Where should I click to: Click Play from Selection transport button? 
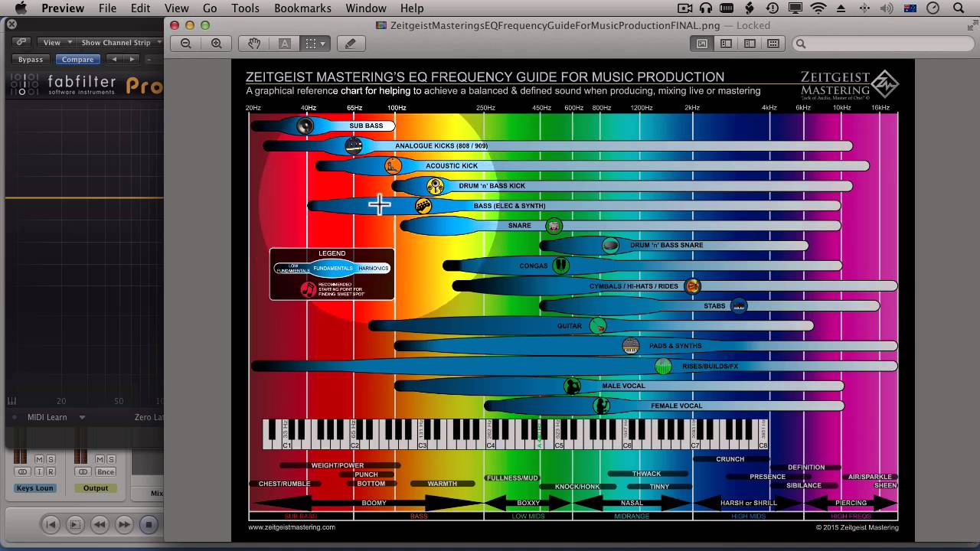[x=74, y=524]
